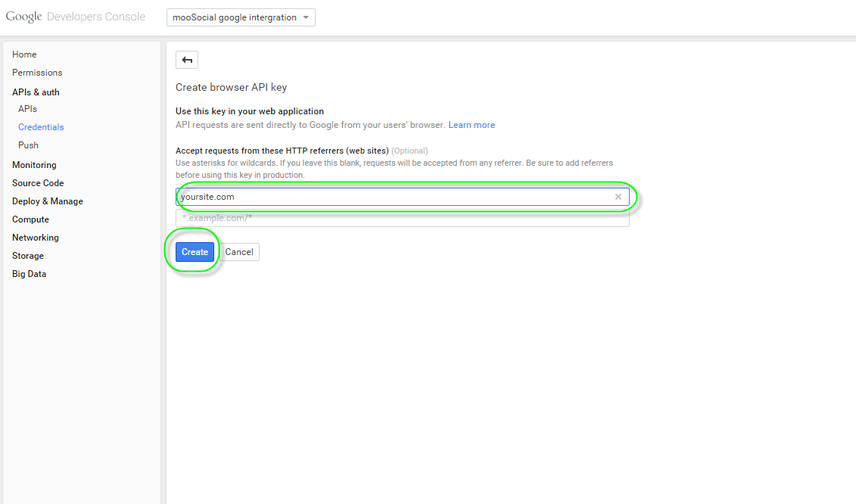Click the yoursite.com referrer input field
Viewport: 856px width, 504px height.
click(x=394, y=197)
